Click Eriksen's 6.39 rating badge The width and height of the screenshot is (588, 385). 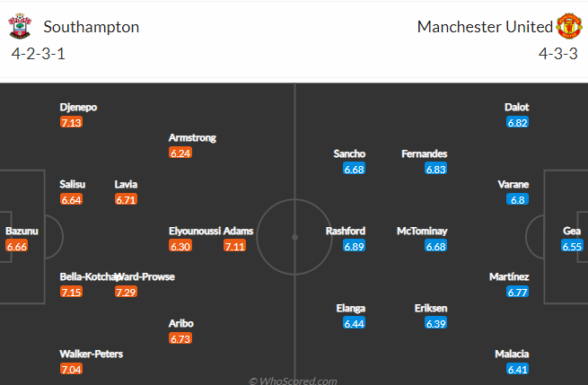(435, 323)
